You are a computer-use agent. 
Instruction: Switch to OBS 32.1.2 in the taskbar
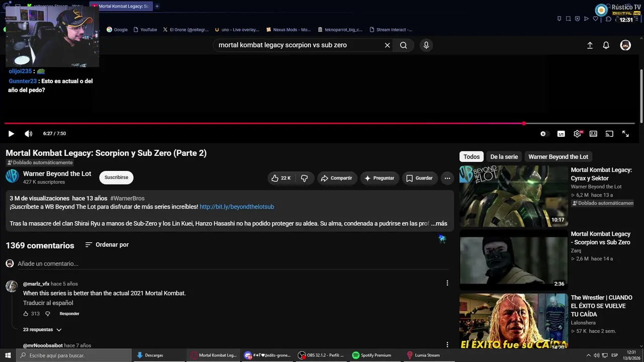click(320, 355)
